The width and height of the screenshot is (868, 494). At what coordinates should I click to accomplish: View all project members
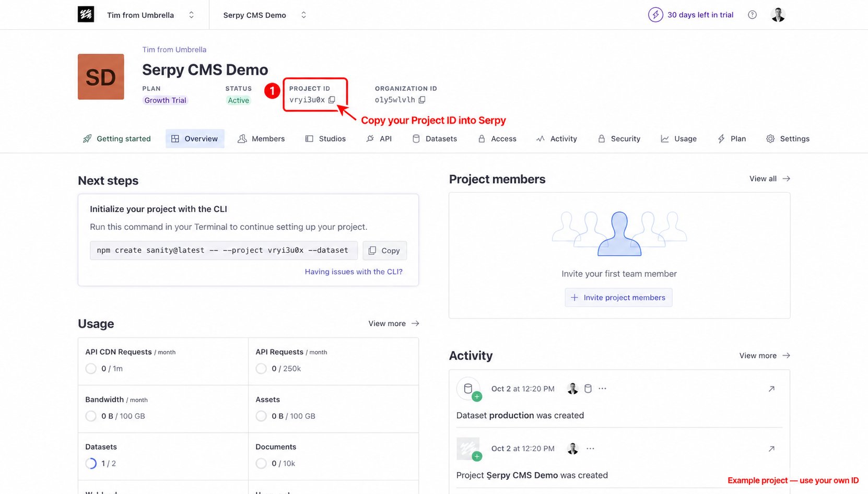click(x=769, y=179)
